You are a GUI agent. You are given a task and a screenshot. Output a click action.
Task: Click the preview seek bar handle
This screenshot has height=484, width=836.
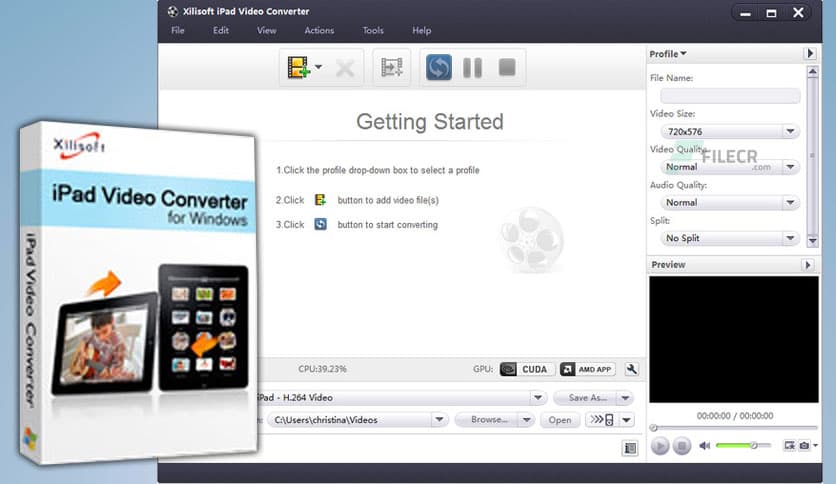tap(654, 427)
